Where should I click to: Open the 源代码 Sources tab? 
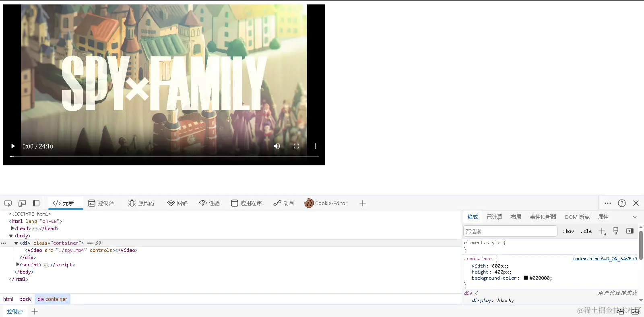(141, 203)
